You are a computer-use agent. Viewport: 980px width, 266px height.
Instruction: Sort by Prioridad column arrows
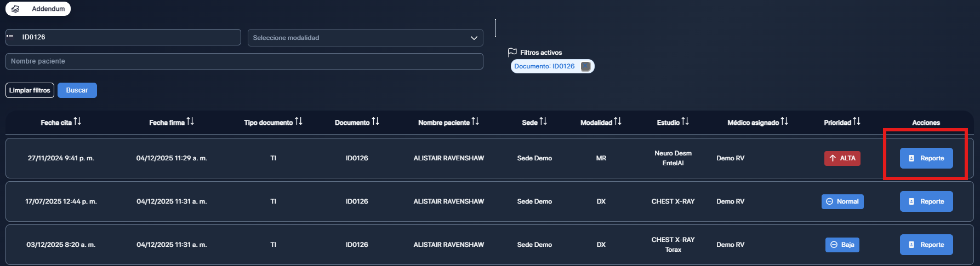857,122
